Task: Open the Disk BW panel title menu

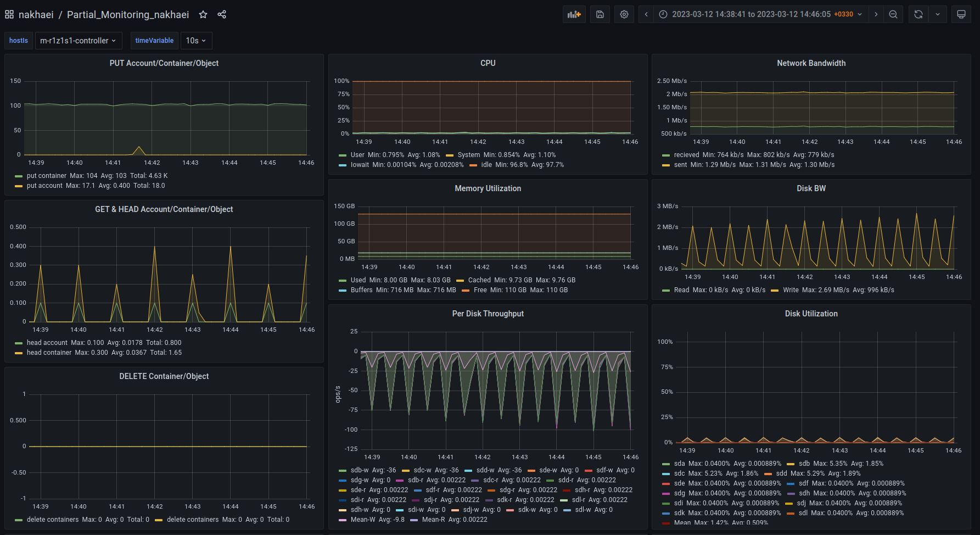Action: point(811,188)
